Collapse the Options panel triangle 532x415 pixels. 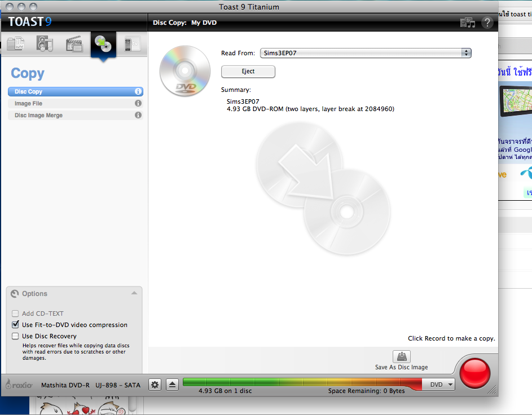pyautogui.click(x=134, y=293)
